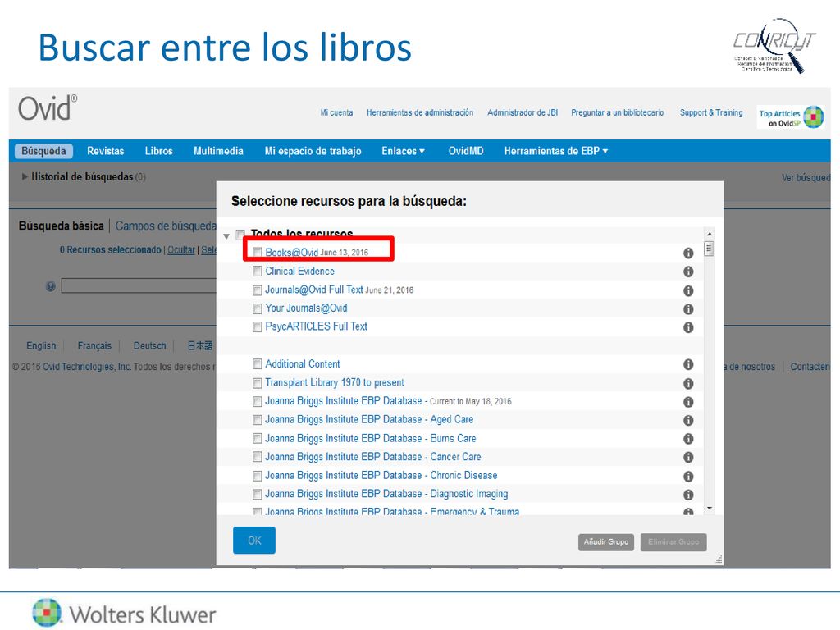Check Your Journals@Ovid checkbox

(x=257, y=308)
